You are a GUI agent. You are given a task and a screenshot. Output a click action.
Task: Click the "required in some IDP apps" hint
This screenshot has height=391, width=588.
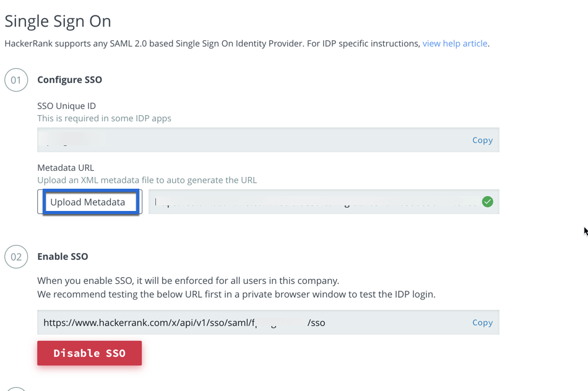(x=104, y=118)
